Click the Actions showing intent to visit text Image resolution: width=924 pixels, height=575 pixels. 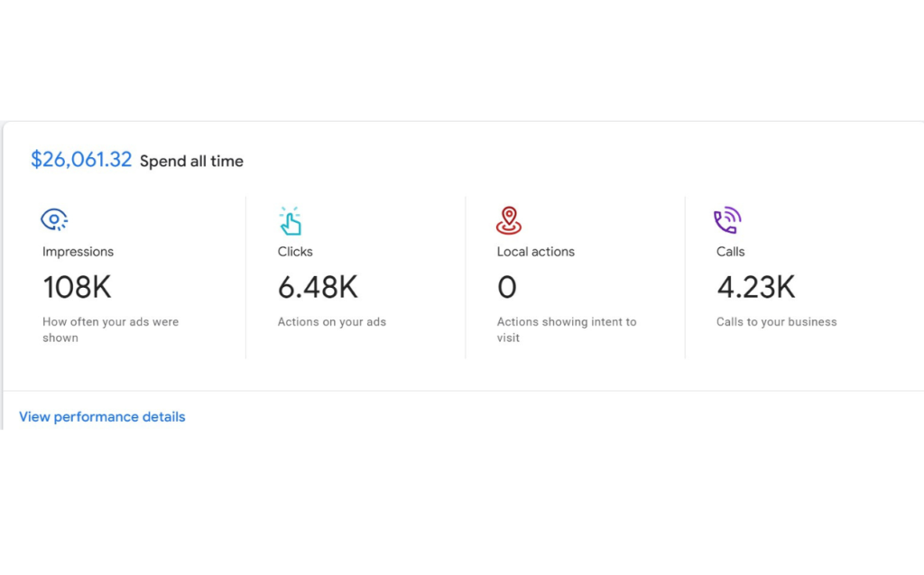(566, 329)
